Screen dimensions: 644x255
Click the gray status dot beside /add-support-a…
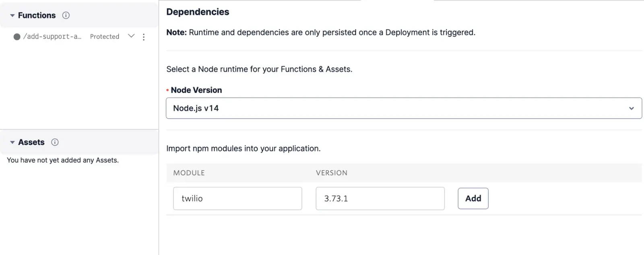point(17,37)
